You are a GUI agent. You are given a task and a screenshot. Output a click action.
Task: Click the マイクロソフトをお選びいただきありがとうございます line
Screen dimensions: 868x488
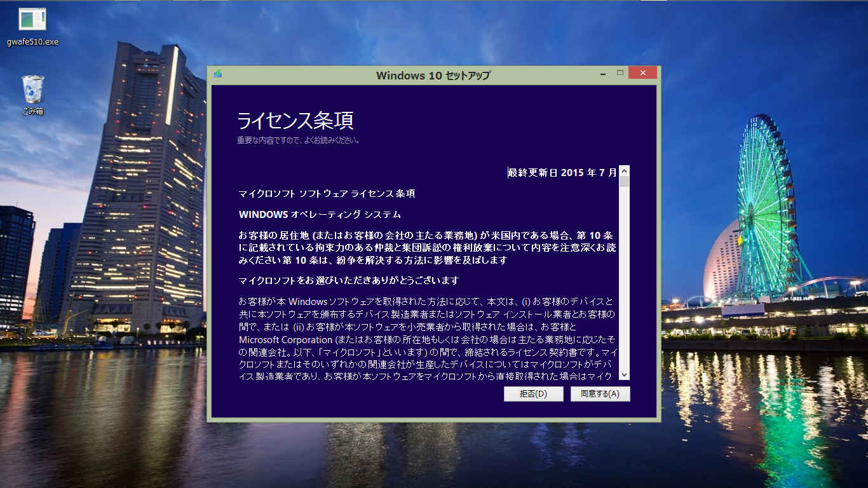click(349, 280)
